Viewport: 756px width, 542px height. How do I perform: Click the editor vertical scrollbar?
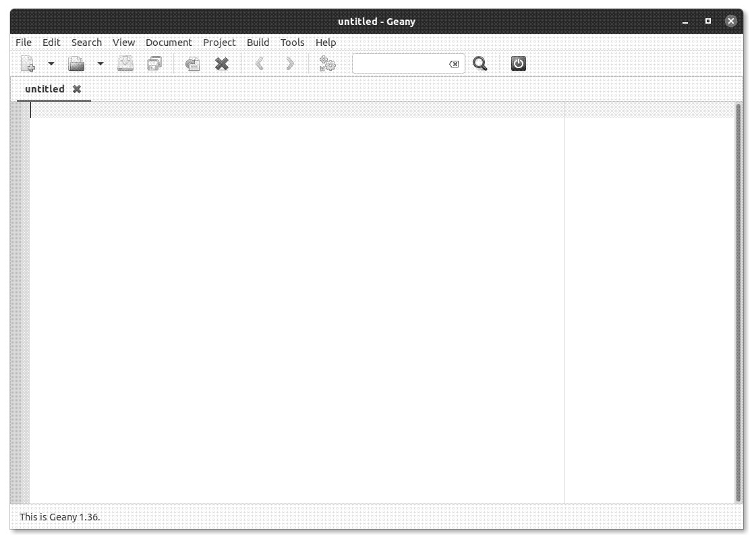[738, 302]
